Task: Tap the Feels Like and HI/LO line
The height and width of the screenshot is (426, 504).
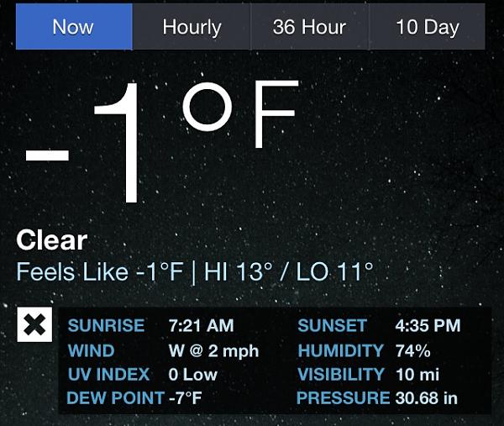Action: [x=195, y=272]
